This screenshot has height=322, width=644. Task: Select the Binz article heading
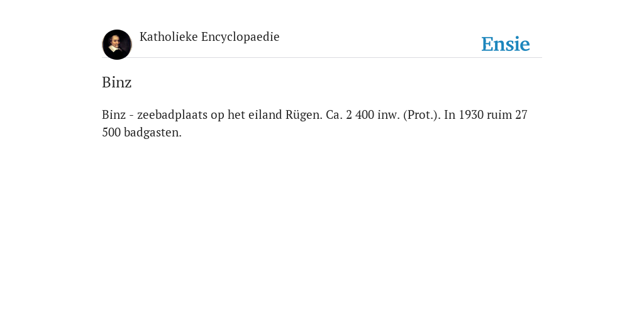116,82
